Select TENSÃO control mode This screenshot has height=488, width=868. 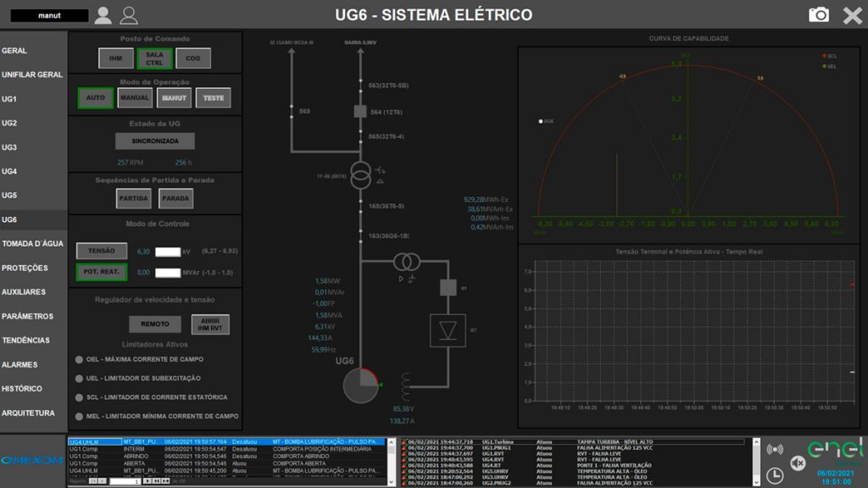(102, 252)
